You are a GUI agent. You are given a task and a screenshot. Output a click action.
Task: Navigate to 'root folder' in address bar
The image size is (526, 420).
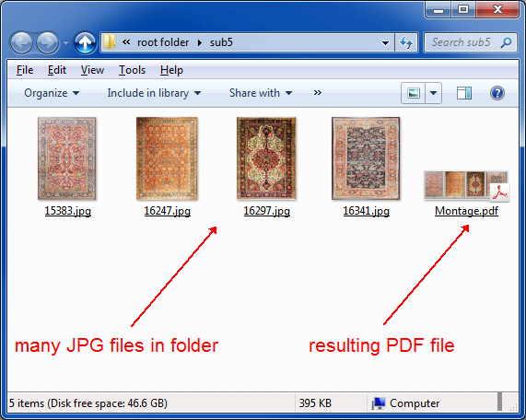163,42
